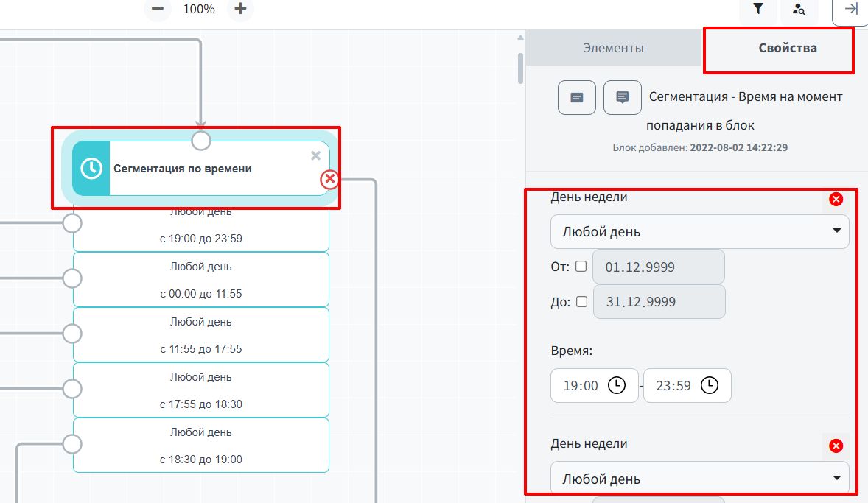Image resolution: width=868 pixels, height=503 pixels.
Task: Click connector of 00:00 до 11:55 segment
Action: pyautogui.click(x=72, y=278)
